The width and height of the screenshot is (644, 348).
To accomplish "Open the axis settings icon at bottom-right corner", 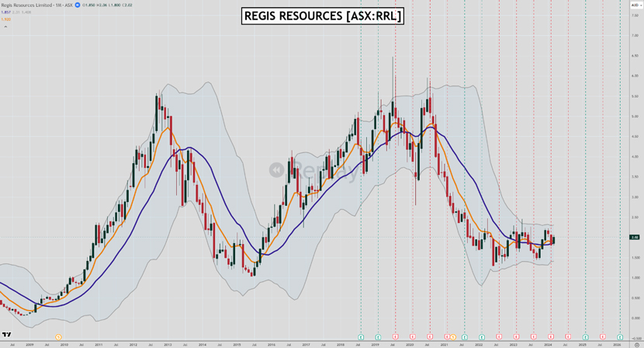I will click(x=637, y=344).
